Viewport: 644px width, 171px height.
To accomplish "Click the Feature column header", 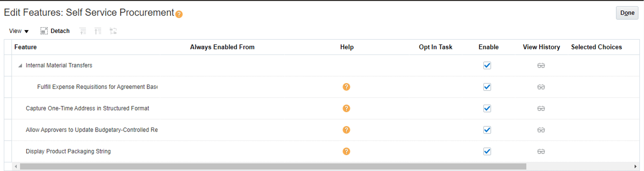I will [x=25, y=47].
